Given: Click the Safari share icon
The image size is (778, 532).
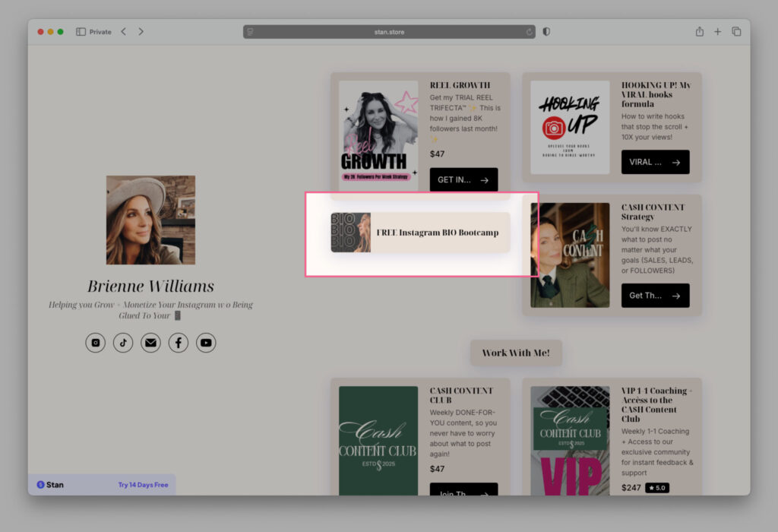Looking at the screenshot, I should point(699,32).
